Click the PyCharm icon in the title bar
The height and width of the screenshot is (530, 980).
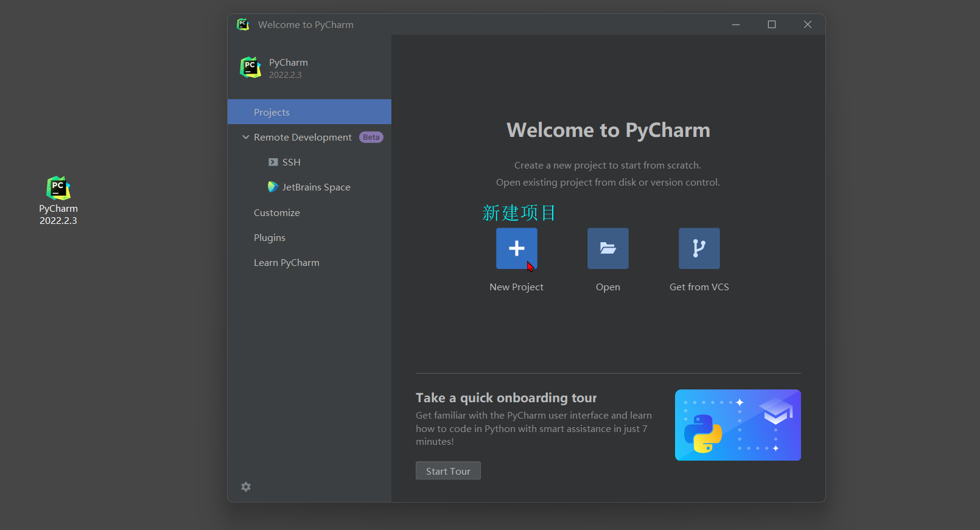(243, 24)
